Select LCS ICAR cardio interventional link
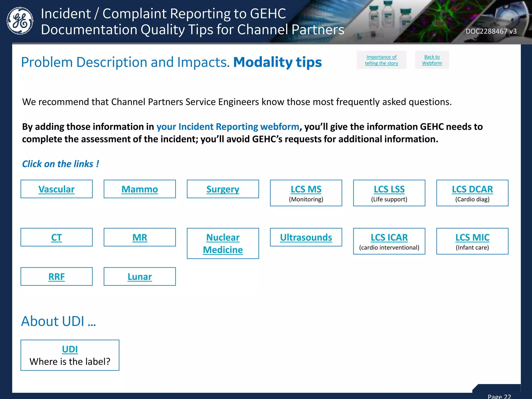Viewport: 532px width, 399px height. [389, 238]
